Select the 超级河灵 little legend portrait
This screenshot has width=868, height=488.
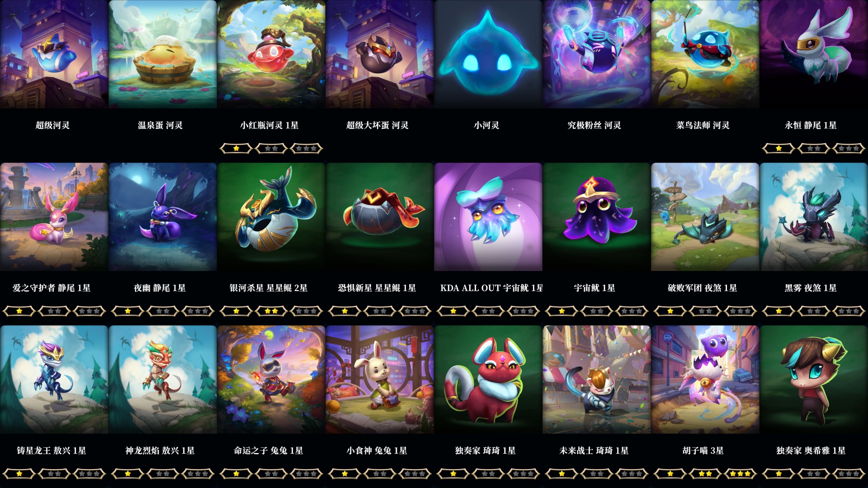(54, 54)
